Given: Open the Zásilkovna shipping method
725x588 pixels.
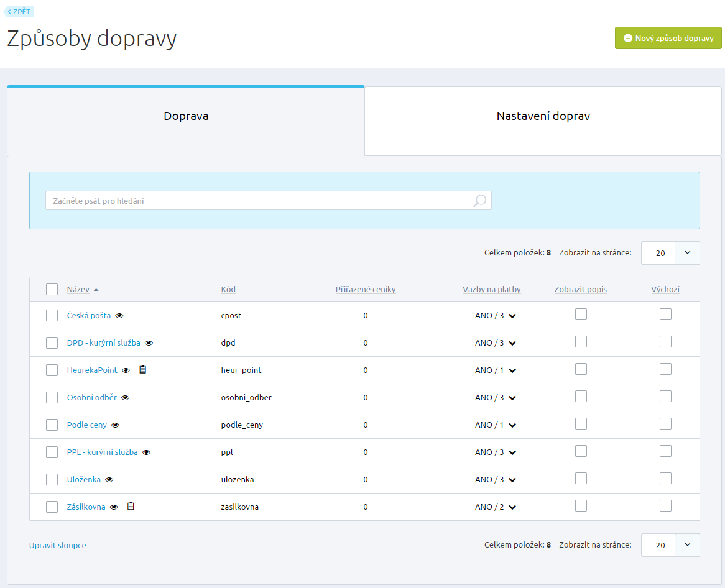Looking at the screenshot, I should click(x=86, y=507).
